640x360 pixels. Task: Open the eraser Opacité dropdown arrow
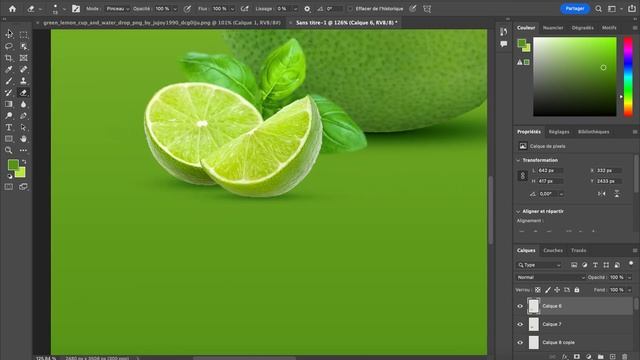(x=176, y=9)
